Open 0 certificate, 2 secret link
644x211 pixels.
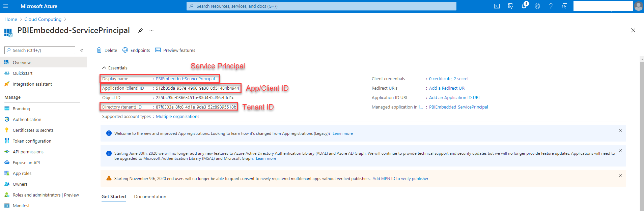point(449,79)
